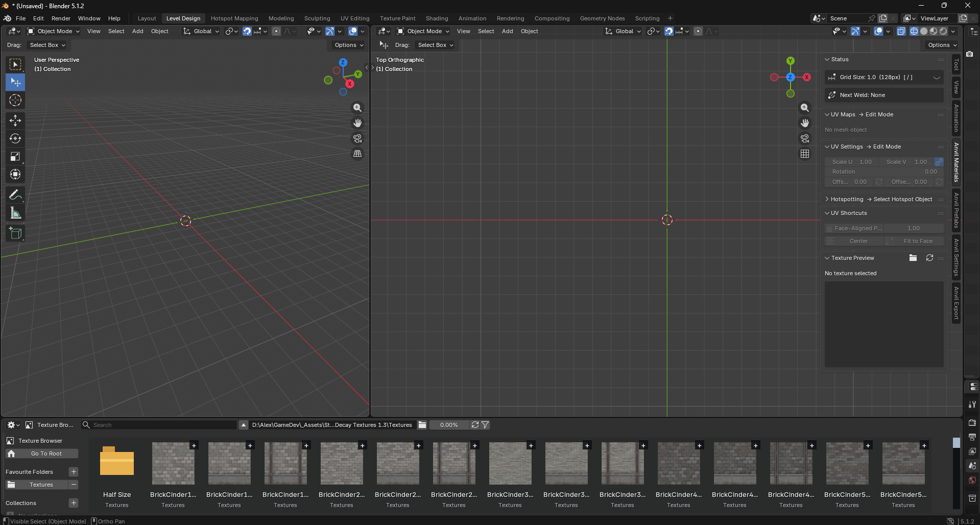Open the Anvil Prefabs sidebar tab
Screen dimensions: 980x525
pyautogui.click(x=957, y=210)
